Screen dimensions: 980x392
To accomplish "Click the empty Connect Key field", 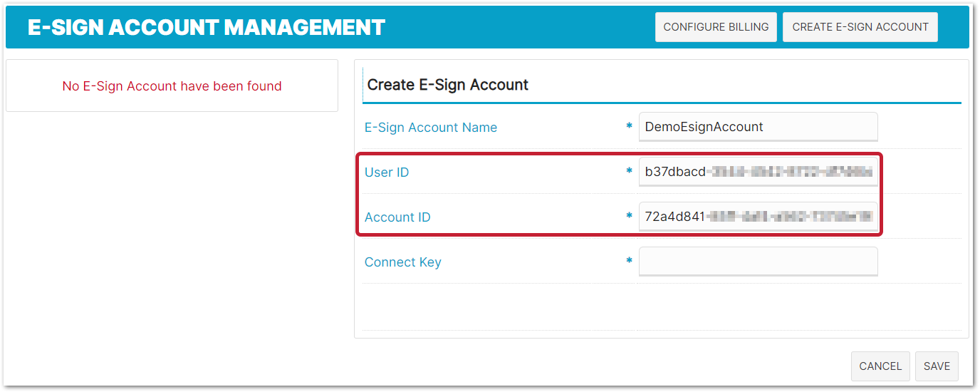I will (x=759, y=262).
